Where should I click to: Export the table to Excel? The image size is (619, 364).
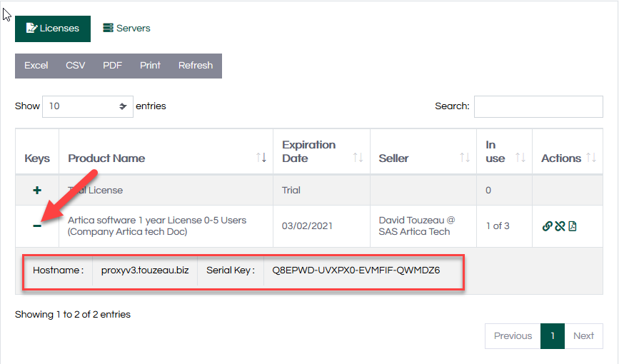[x=36, y=66]
